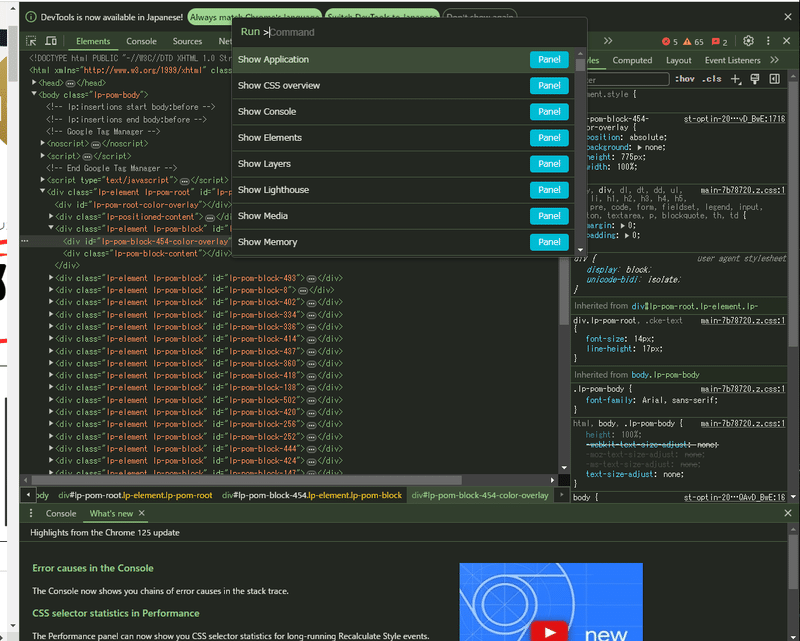The image size is (800, 641).
Task: Click command menu scroll down arrow
Action: point(580,250)
